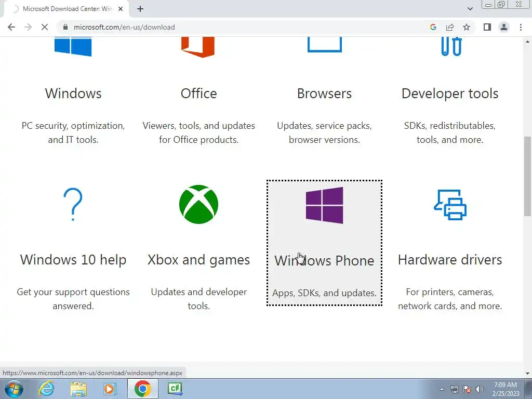532x399 pixels.
Task: Show hidden system tray icons arrow
Action: [442, 389]
